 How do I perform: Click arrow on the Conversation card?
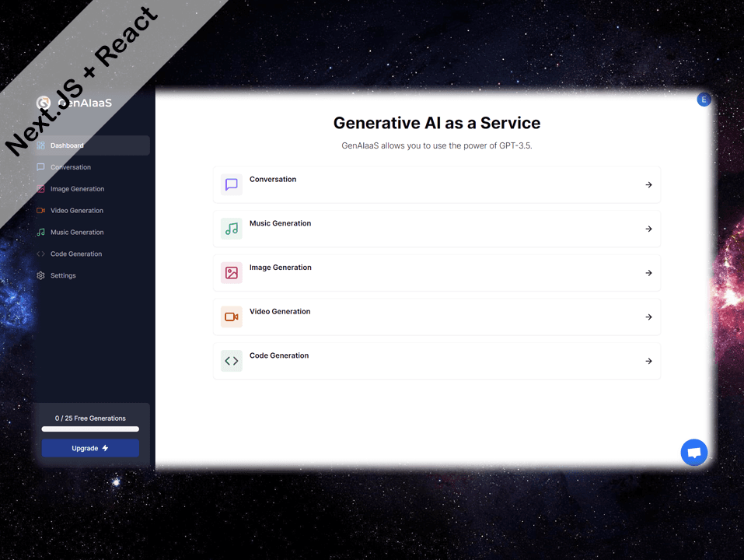tap(648, 185)
